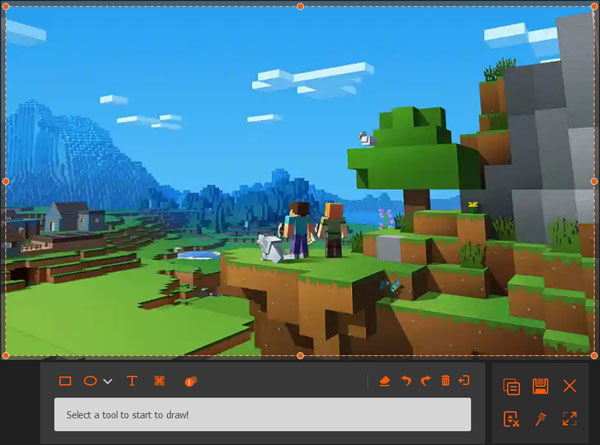Expand the shape tools dropdown arrow
Image resolution: width=600 pixels, height=445 pixels.
click(x=108, y=381)
